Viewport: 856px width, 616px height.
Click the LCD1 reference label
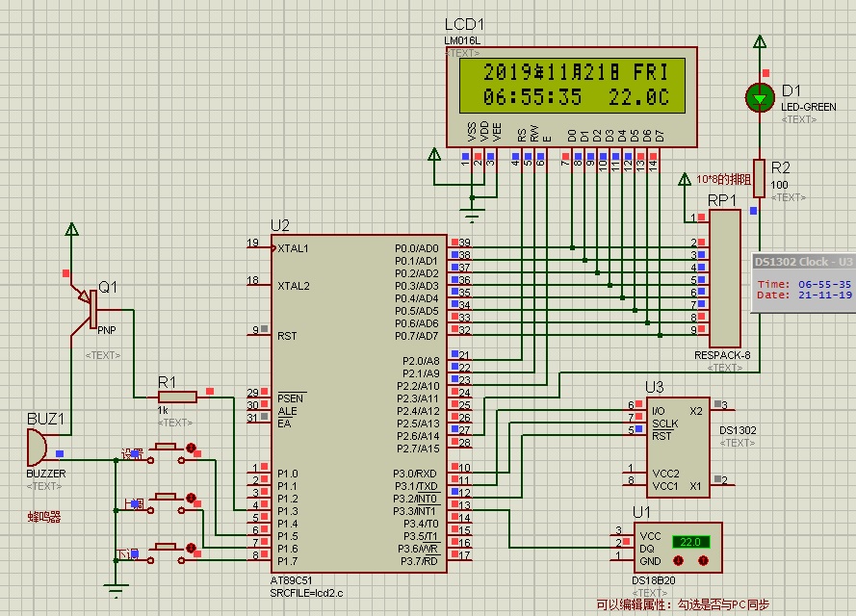[464, 25]
